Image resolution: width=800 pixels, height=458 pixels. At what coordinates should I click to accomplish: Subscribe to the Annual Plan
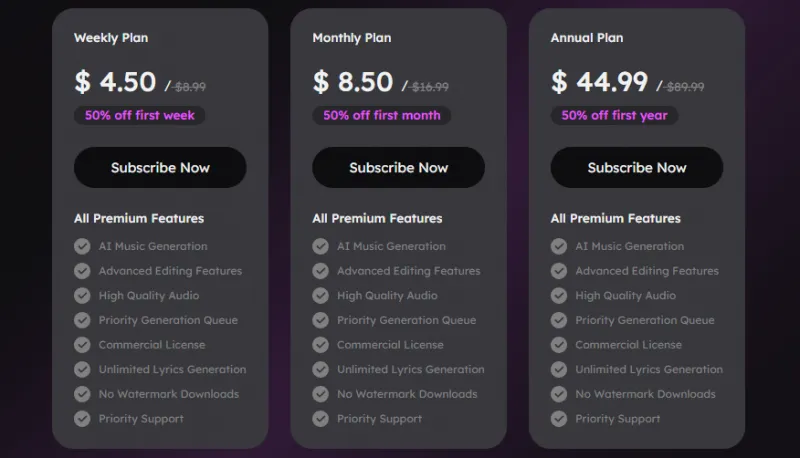637,168
